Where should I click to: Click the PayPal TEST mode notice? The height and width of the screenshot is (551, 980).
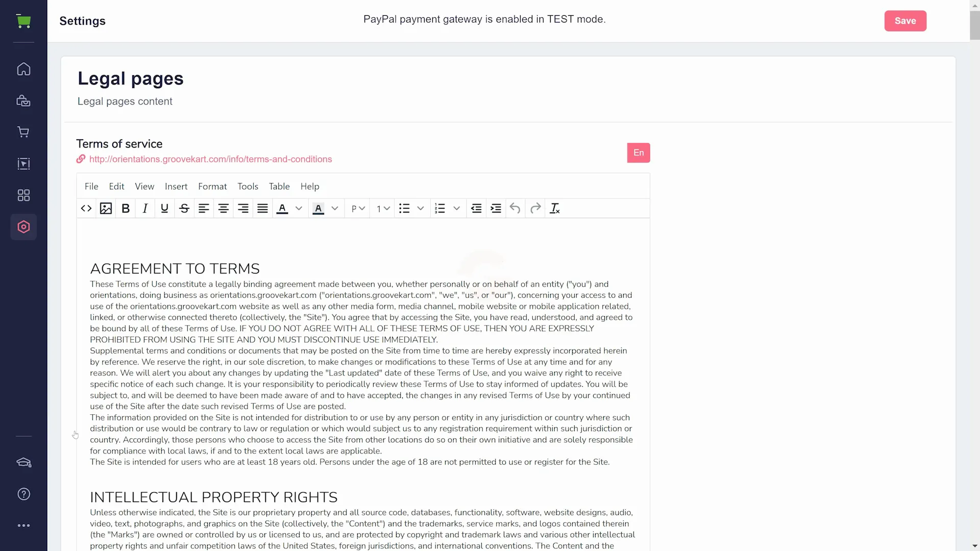point(484,19)
